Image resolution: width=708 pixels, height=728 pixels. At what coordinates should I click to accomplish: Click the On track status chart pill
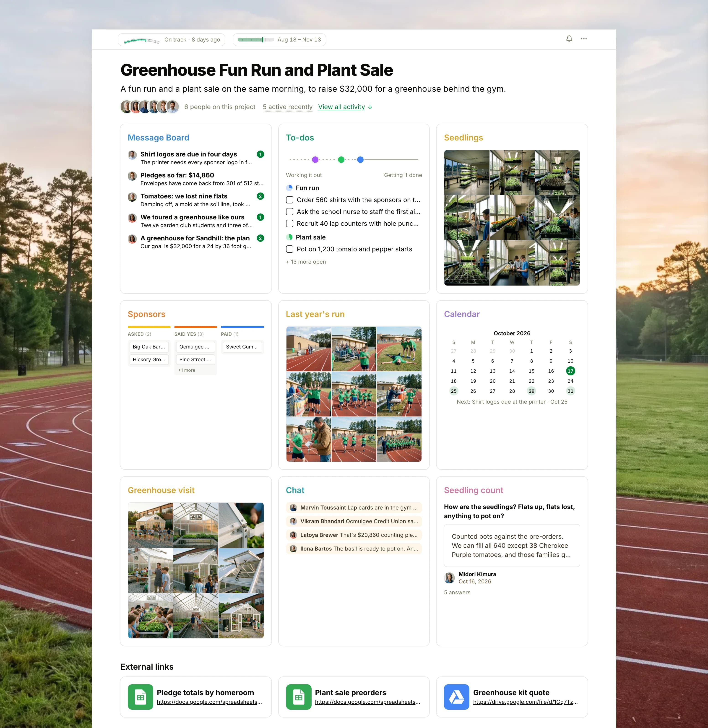click(172, 40)
